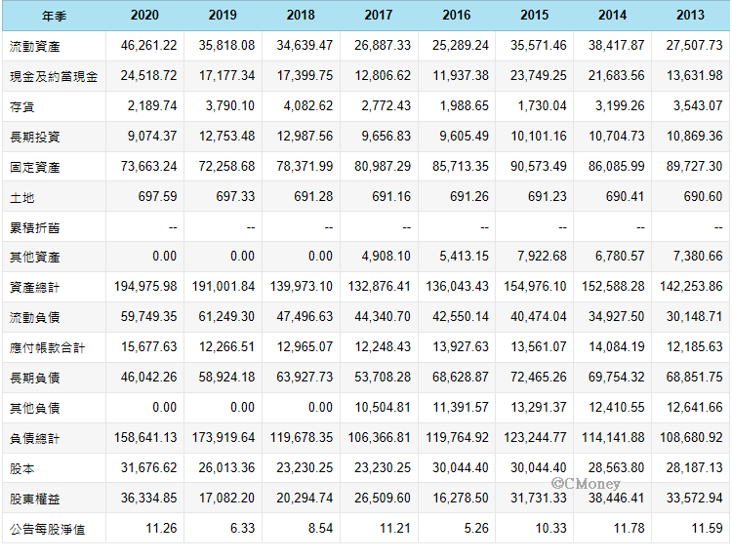Viewport: 732px width, 560px height.
Task: Click the value 14,084.19
Action: 617,346
